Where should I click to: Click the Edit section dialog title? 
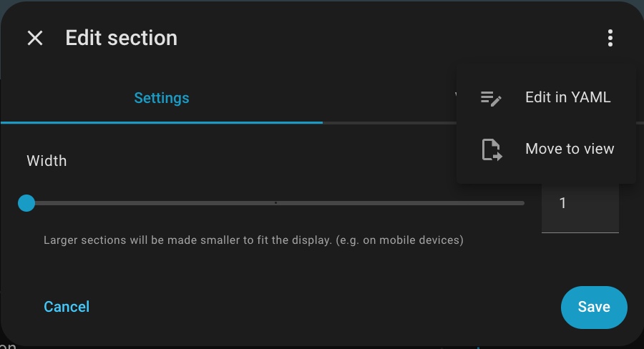tap(122, 38)
